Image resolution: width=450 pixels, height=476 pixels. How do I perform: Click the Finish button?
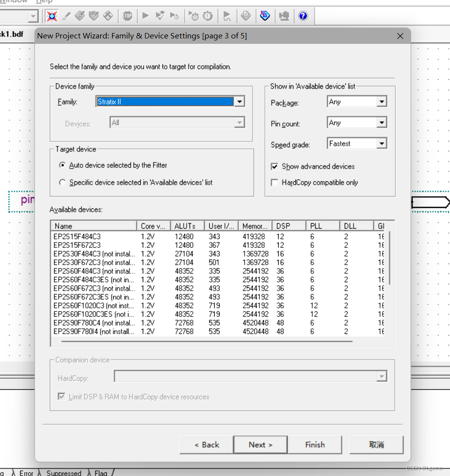point(315,444)
